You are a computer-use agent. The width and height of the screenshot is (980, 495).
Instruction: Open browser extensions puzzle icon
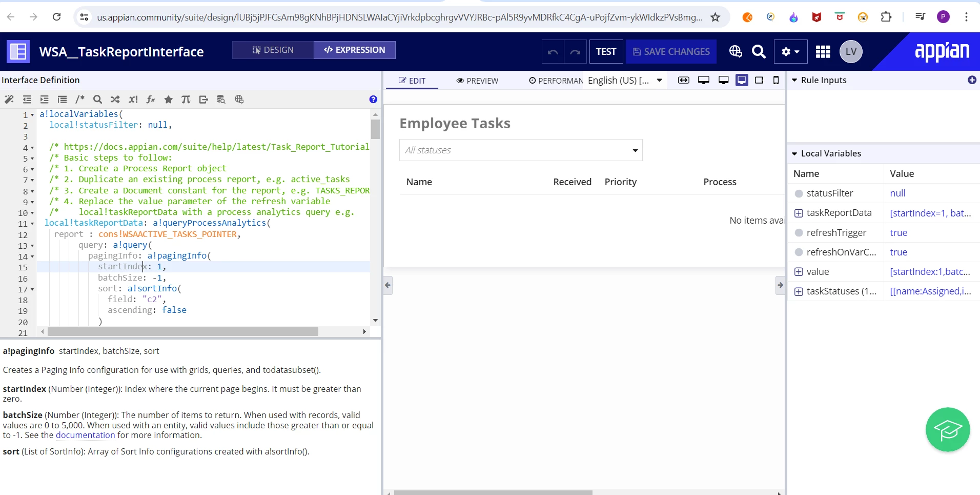(x=886, y=17)
